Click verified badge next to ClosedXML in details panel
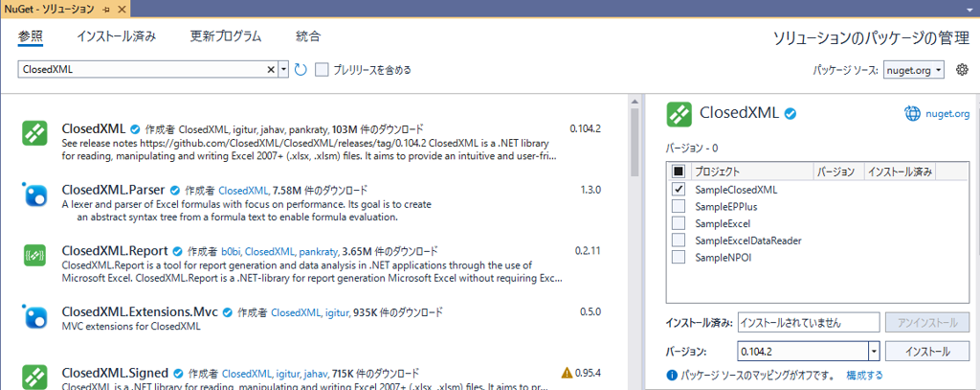 [791, 114]
